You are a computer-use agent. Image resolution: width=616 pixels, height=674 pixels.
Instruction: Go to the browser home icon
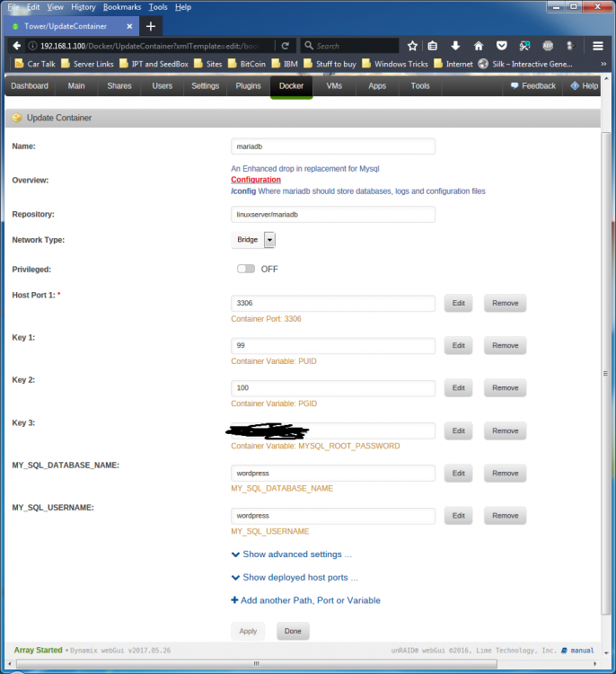click(x=479, y=46)
